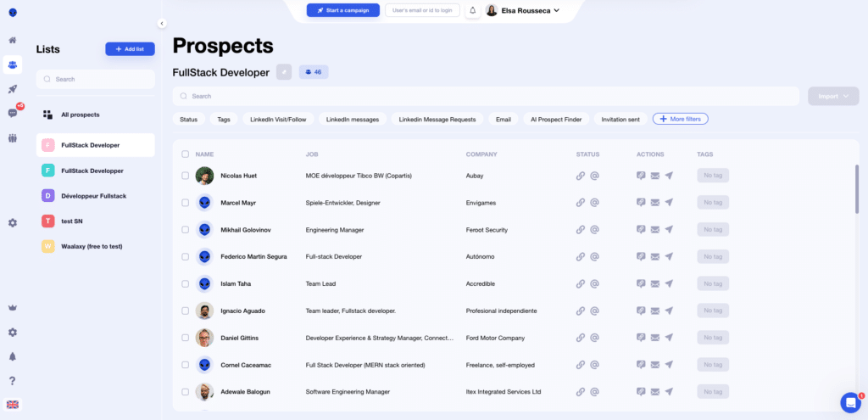The height and width of the screenshot is (420, 868).
Task: Click the LinkedIn link status icon for Islam Taha
Action: click(x=581, y=283)
